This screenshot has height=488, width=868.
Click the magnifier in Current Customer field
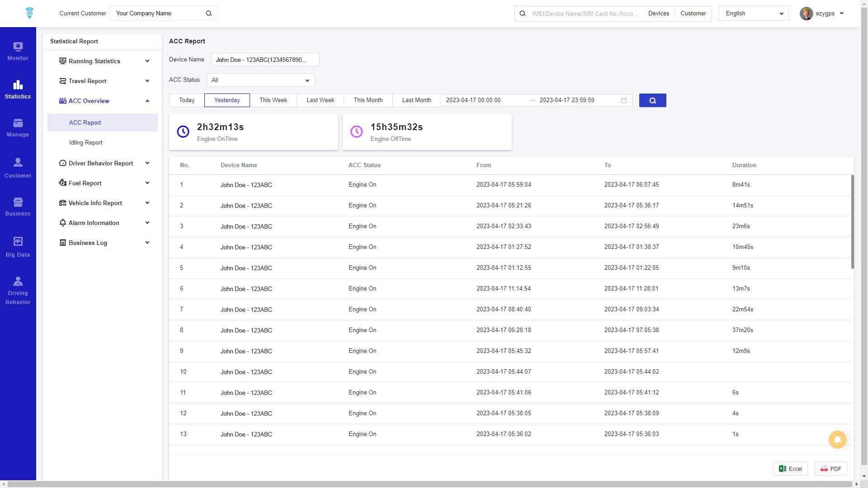pyautogui.click(x=209, y=14)
